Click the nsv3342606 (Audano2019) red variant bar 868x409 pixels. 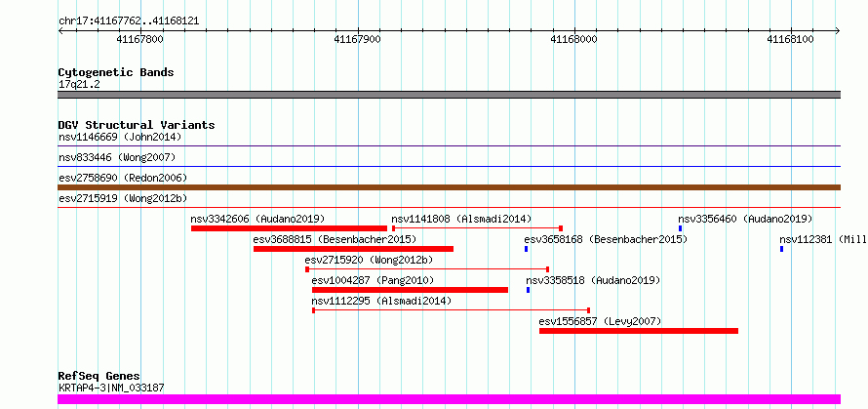(289, 228)
